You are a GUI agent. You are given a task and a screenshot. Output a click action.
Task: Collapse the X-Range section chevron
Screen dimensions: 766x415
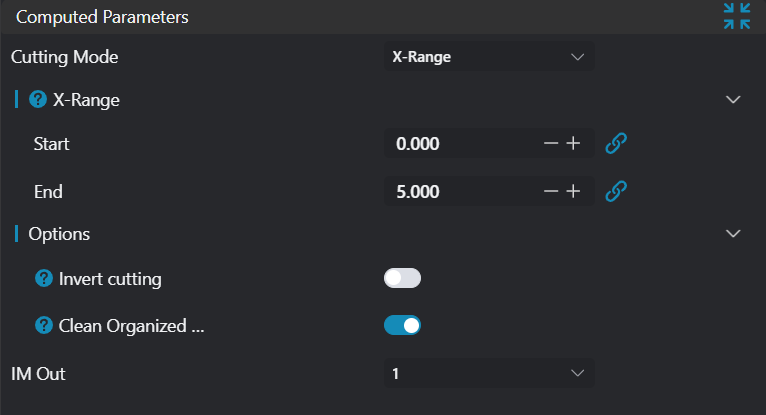[x=733, y=99]
